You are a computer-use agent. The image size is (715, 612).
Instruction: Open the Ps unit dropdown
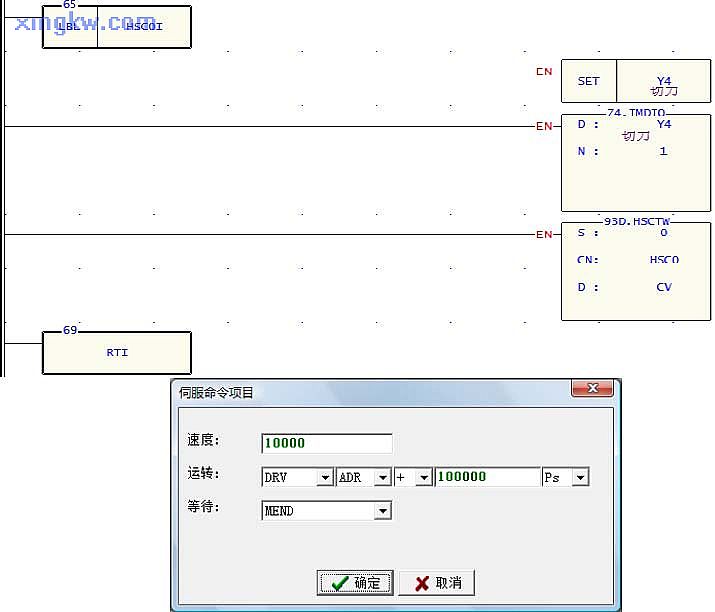580,478
